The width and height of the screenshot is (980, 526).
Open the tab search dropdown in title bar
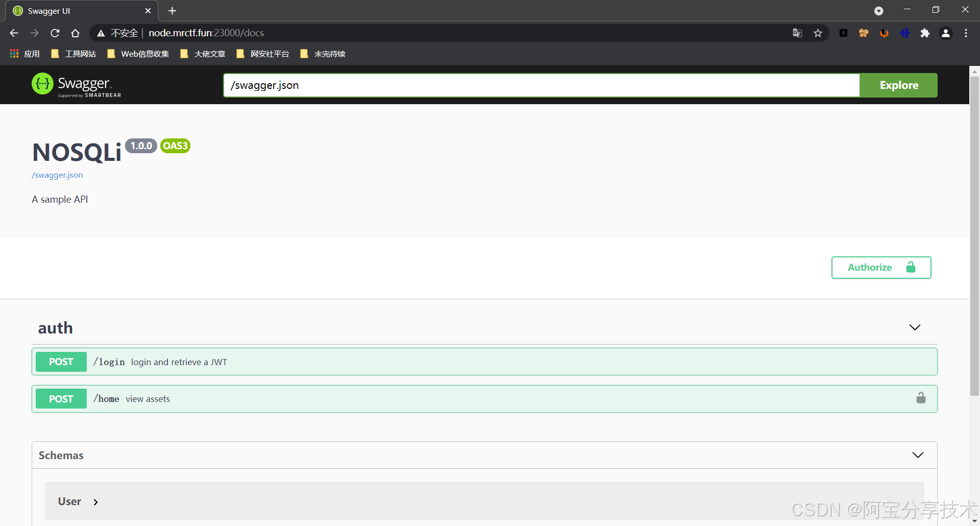click(x=878, y=11)
